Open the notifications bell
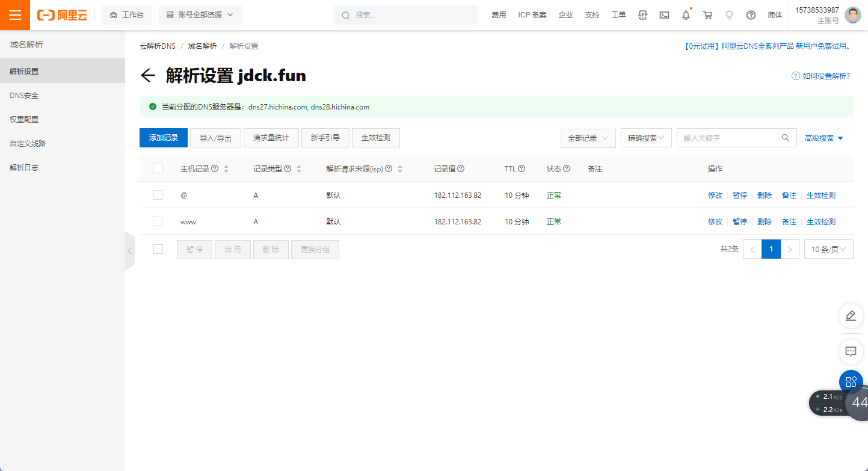Screen dimensions: 868x471 [x=686, y=15]
